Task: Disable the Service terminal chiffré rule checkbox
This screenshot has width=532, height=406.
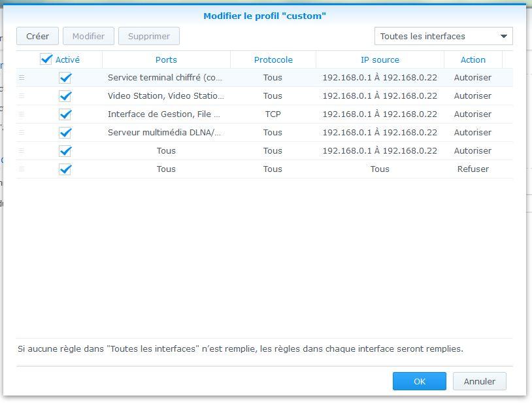Action: pos(65,78)
